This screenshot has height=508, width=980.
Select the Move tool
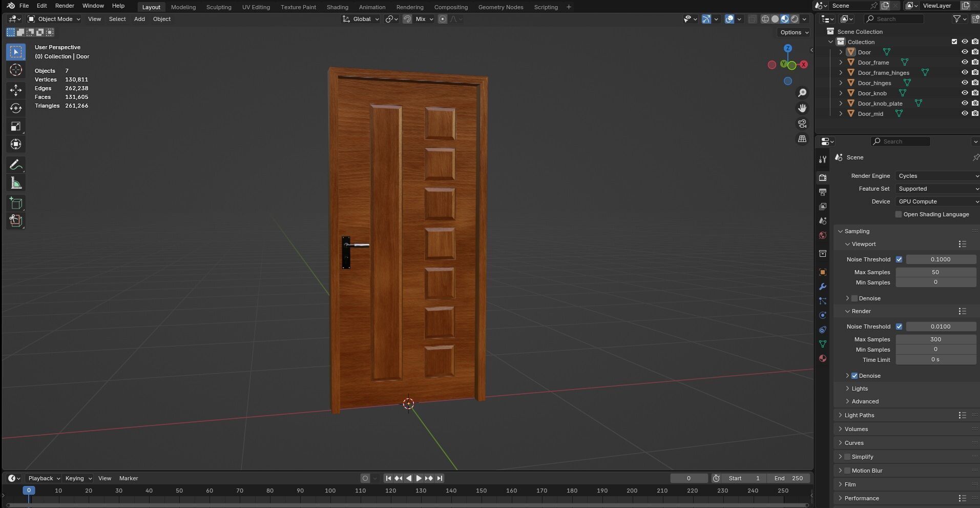tap(16, 90)
